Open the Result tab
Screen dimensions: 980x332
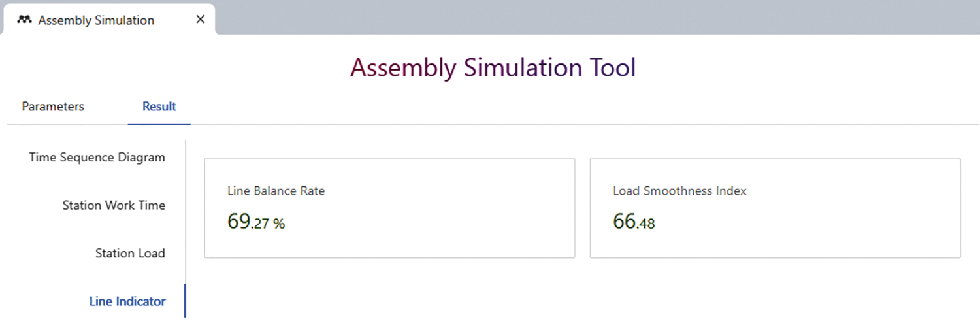pyautogui.click(x=159, y=106)
